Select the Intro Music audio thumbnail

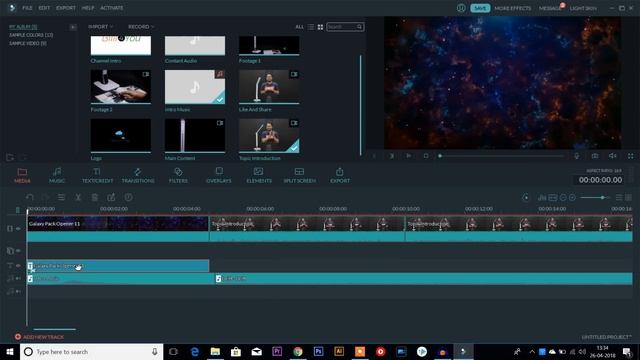(195, 87)
